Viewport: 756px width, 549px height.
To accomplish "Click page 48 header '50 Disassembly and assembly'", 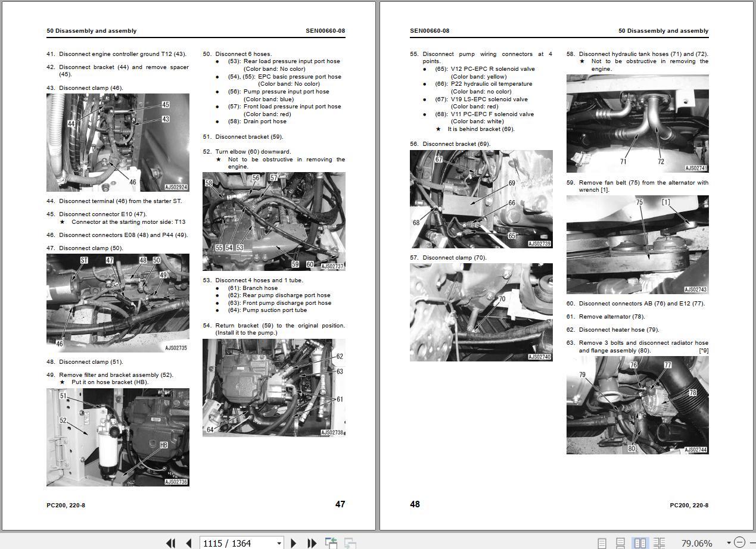I will click(664, 30).
